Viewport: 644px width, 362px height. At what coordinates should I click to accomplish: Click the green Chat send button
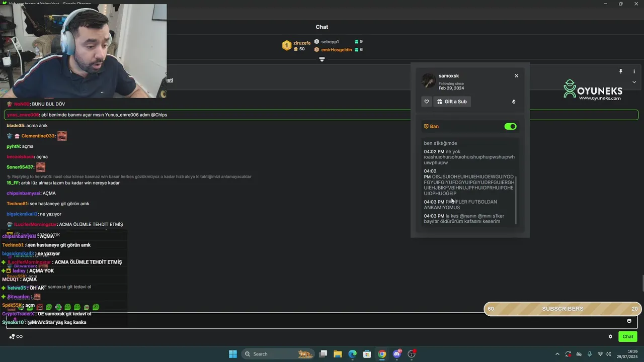tap(628, 336)
